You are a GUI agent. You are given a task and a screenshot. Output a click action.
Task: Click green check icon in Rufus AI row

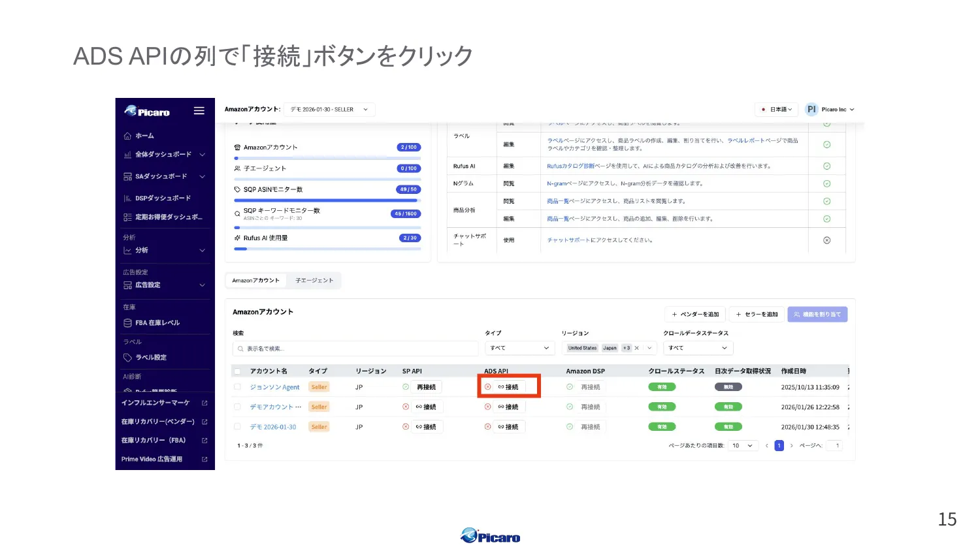(827, 166)
